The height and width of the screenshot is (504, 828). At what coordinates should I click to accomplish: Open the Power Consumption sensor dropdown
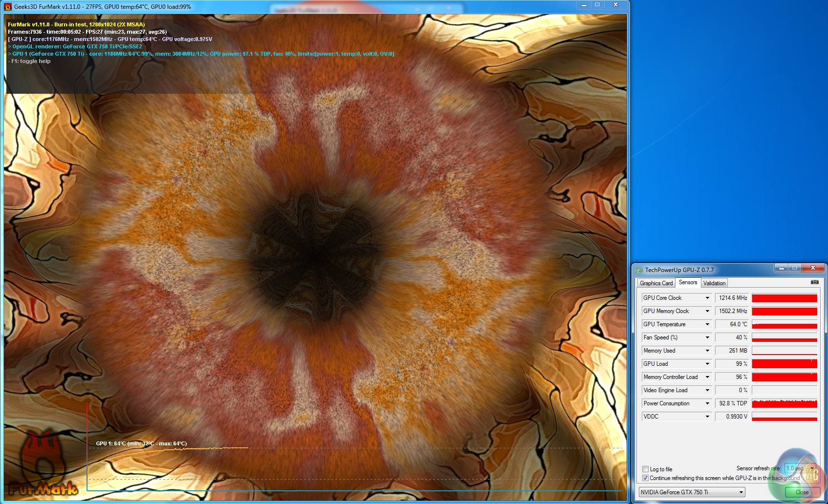[707, 403]
